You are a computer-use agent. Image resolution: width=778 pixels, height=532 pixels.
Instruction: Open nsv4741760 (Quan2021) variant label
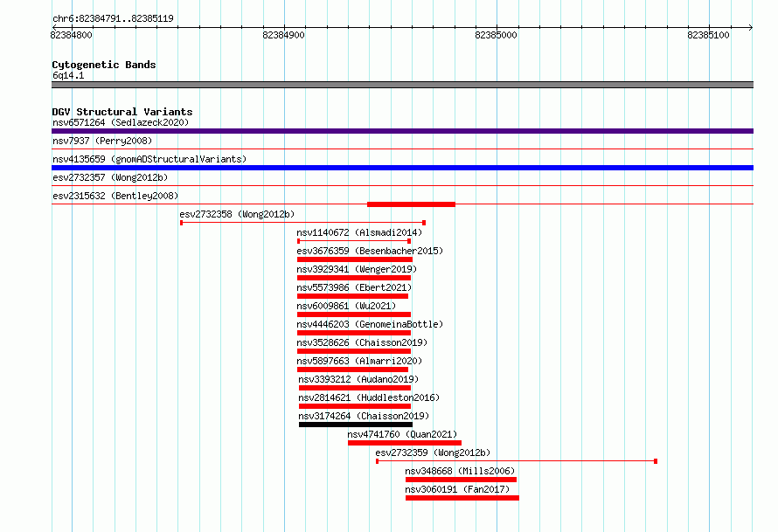(x=402, y=434)
